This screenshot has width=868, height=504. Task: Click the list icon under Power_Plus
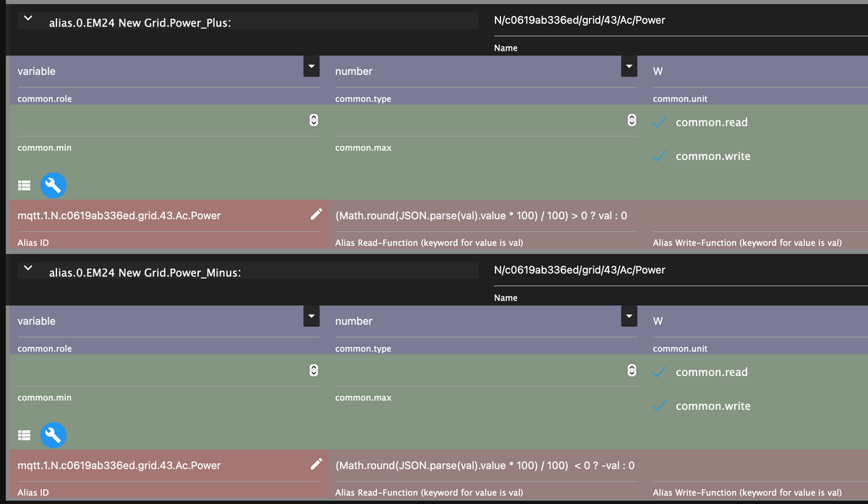pos(24,186)
